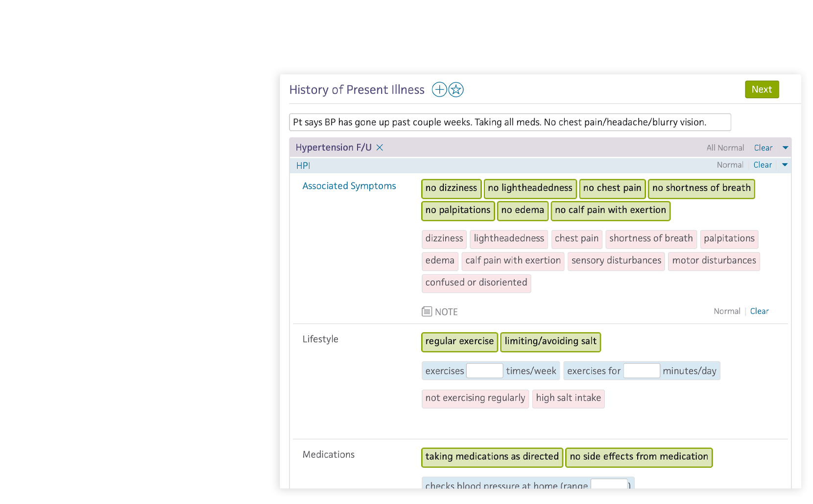Viewport: 813px width, 504px height.
Task: Toggle off 'no dizziness' chip
Action: coord(451,188)
